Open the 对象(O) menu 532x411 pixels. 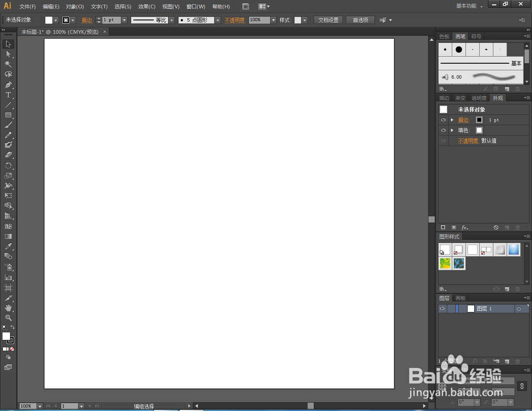75,6
